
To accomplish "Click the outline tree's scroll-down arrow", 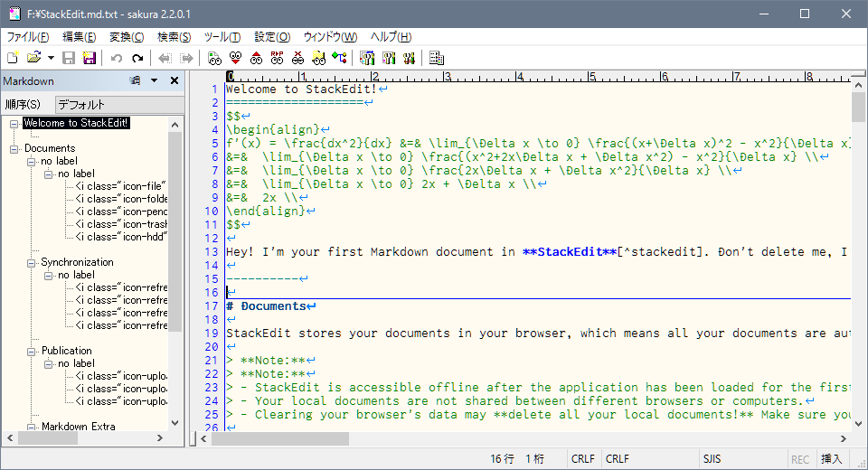I will tap(175, 422).
